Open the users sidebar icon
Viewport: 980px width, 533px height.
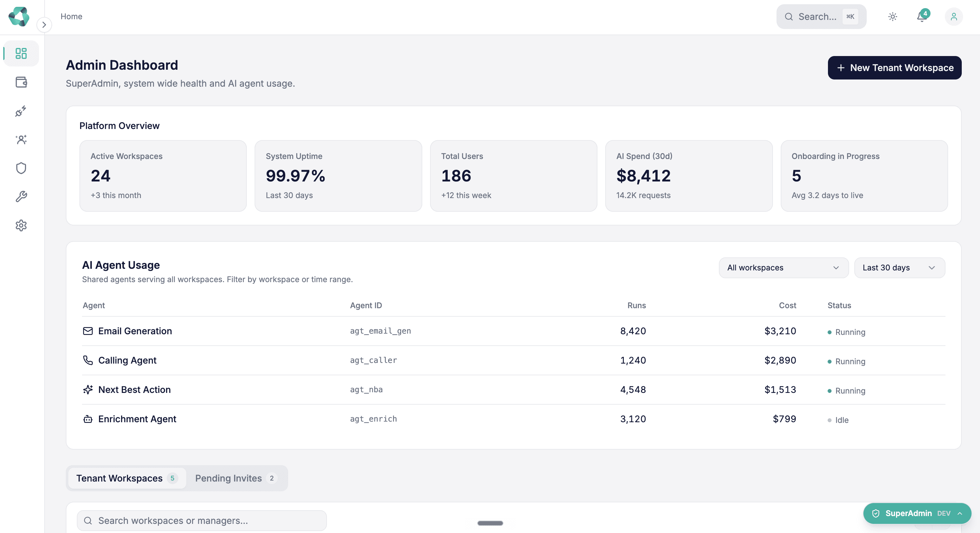pos(21,140)
